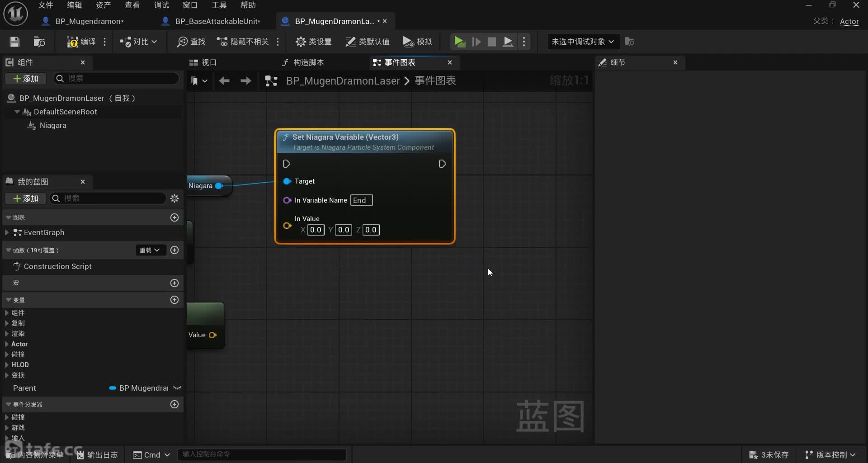This screenshot has height=463, width=868.
Task: Toggle hide unrelated (隐藏不相关) nodes
Action: point(243,42)
